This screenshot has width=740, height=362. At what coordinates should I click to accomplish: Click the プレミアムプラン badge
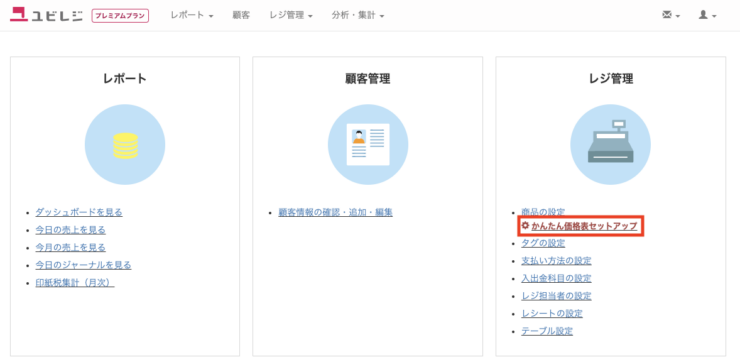pos(120,16)
